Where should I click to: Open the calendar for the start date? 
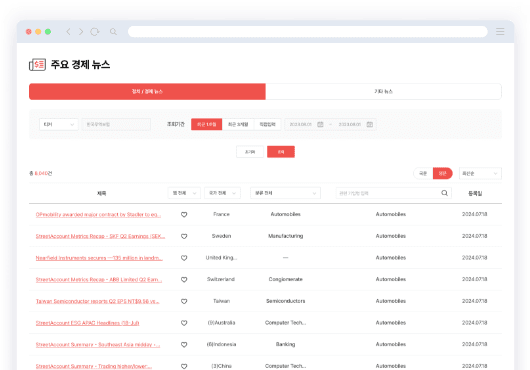point(320,124)
